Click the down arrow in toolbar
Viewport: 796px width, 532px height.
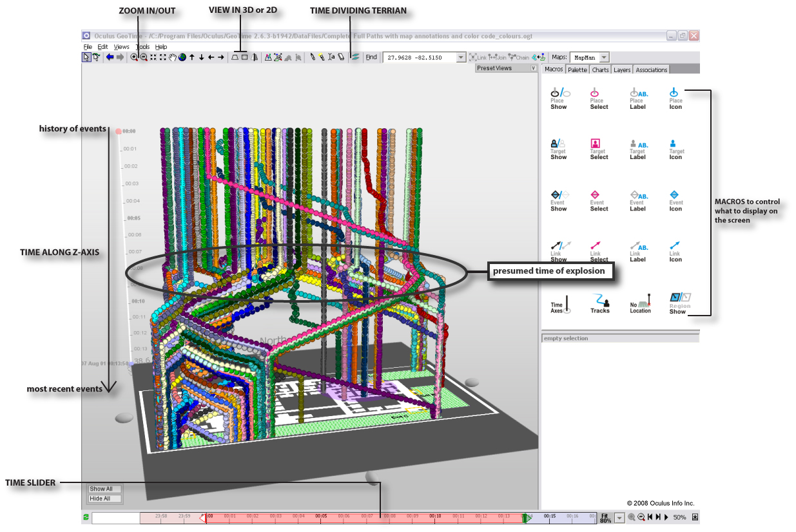click(201, 57)
